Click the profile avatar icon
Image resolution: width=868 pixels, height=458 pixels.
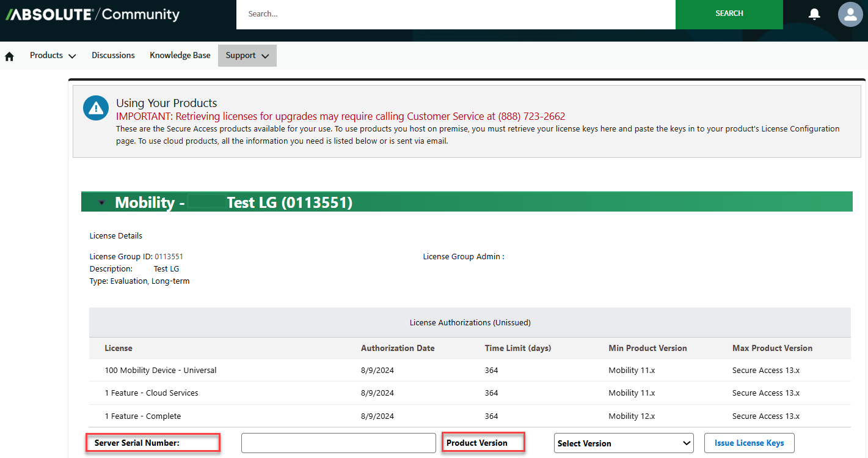pos(850,14)
